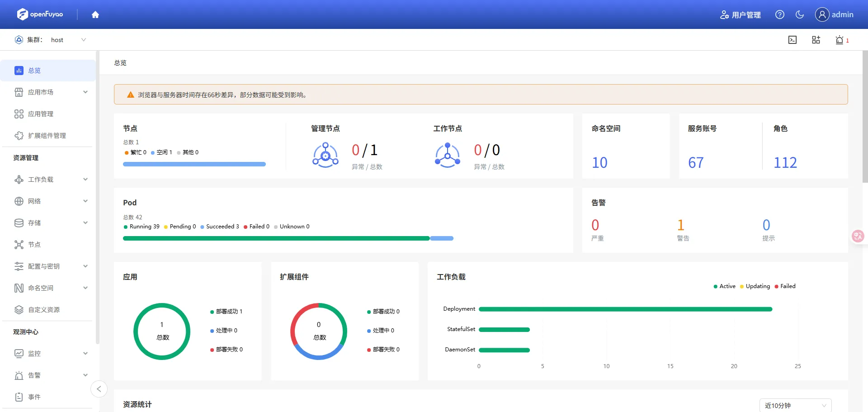868x412 pixels.
Task: Open the admin user avatar menu
Action: pos(834,14)
